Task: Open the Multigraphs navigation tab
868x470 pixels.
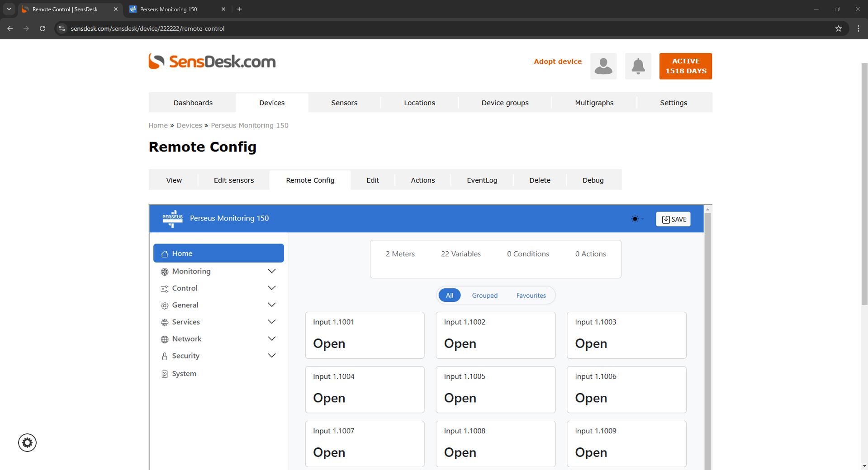Action: coord(594,103)
